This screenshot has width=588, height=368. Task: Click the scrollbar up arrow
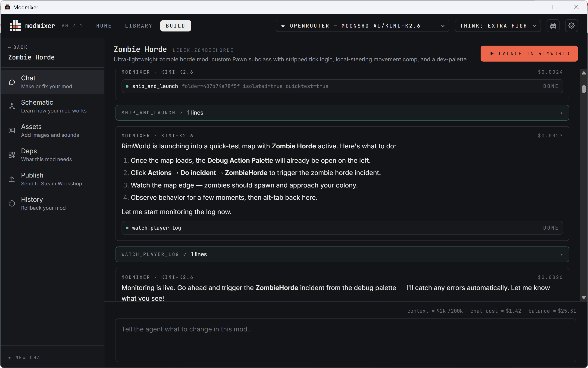[x=584, y=73]
